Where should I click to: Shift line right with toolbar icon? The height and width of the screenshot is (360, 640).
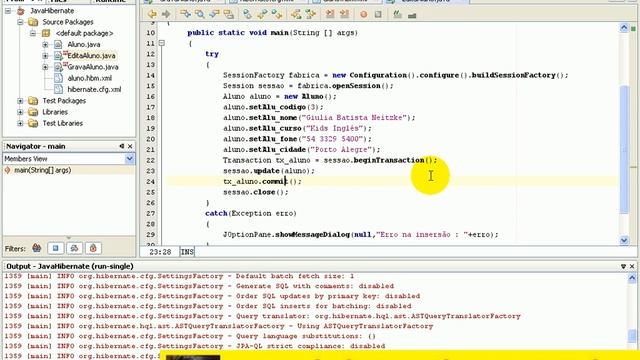coord(344,14)
